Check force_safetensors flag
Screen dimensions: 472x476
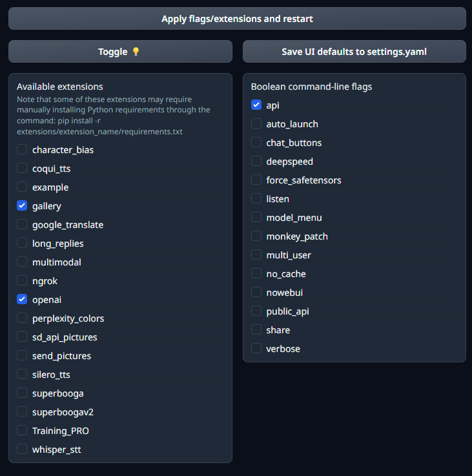(256, 180)
